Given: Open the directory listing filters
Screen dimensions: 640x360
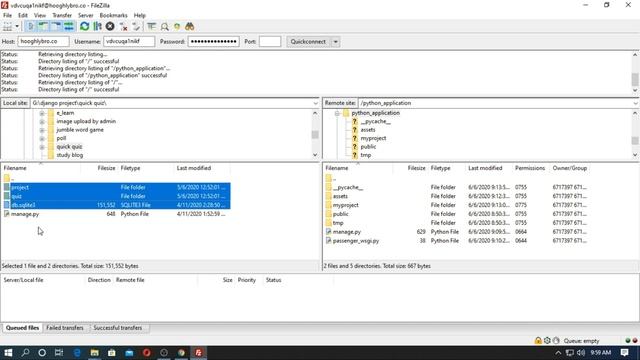Looking at the screenshot, I should coord(151,27).
